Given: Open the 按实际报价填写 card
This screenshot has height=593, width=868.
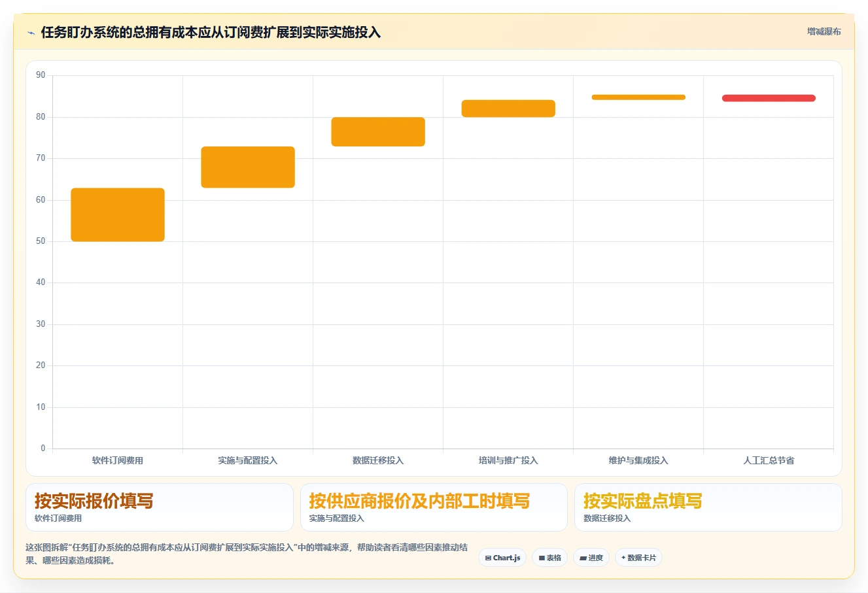Looking at the screenshot, I should point(160,507).
